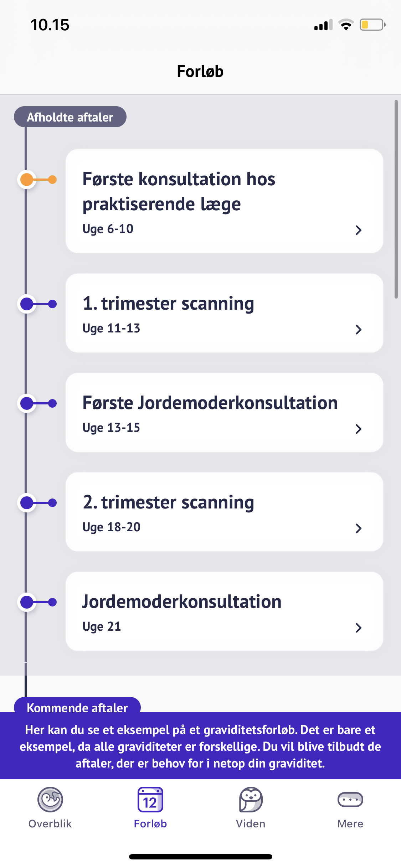Select the timeline marker for Uge 13-15

27,403
